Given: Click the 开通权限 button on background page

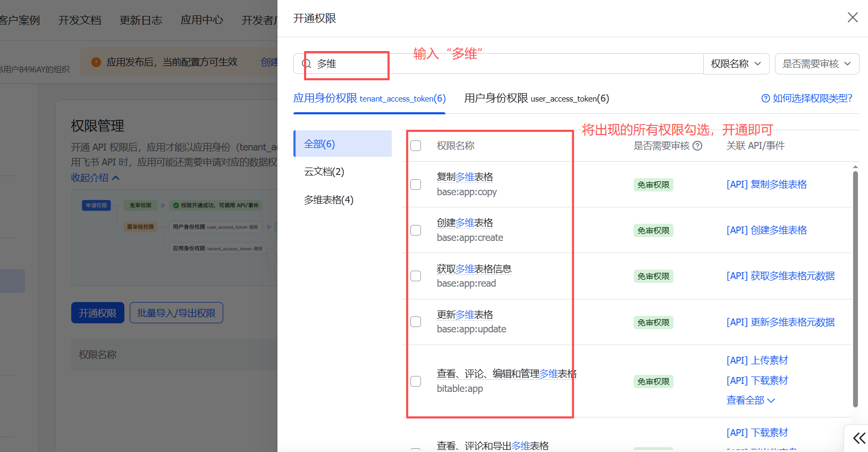Looking at the screenshot, I should point(98,313).
